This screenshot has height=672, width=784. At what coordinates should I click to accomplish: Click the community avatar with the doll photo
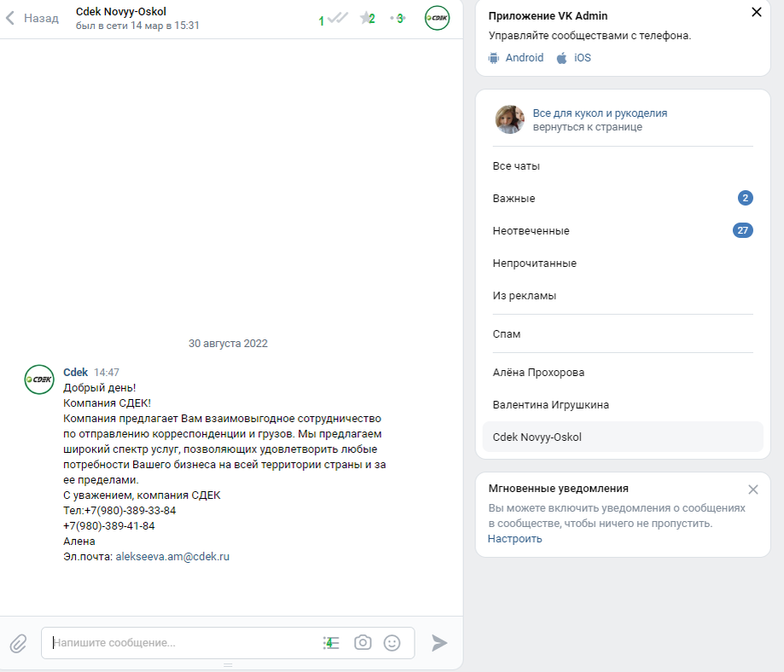coord(510,119)
